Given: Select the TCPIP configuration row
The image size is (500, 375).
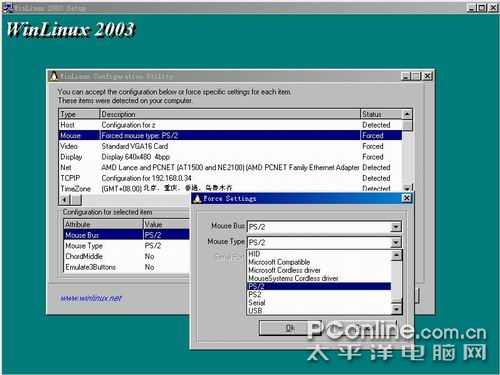Looking at the screenshot, I should [230, 178].
